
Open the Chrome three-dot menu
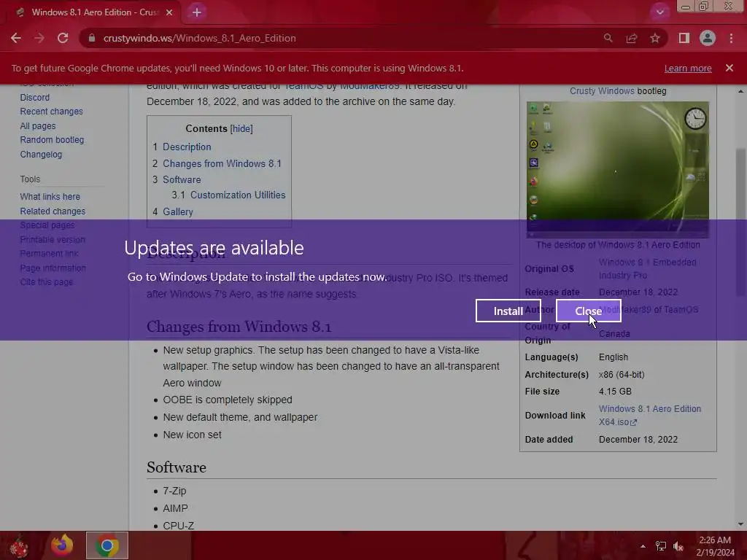(x=731, y=38)
